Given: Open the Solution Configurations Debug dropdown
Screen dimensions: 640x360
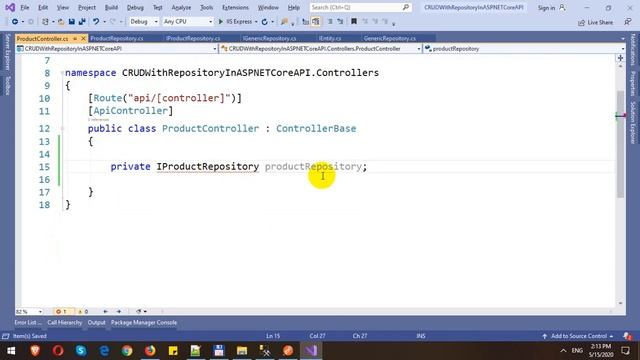Looking at the screenshot, I should [x=143, y=22].
